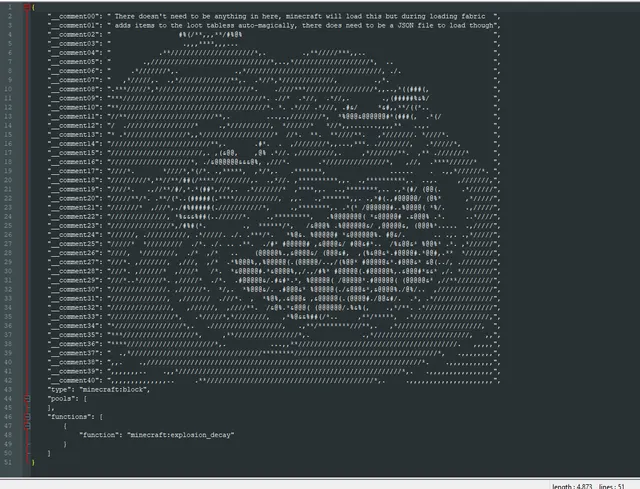
Task: Collapse the fold marker on line 1
Action: 27,7
